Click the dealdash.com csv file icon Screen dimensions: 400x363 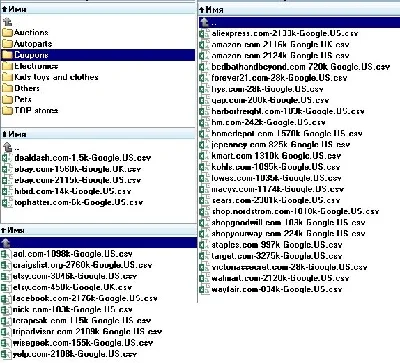point(6,158)
